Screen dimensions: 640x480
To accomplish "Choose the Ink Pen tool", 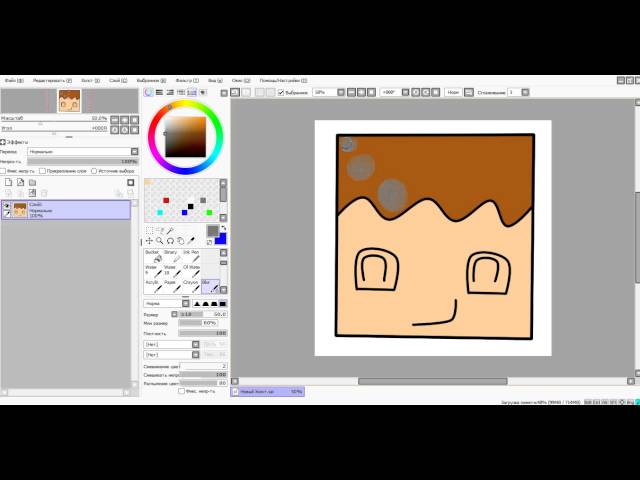I will pyautogui.click(x=191, y=256).
